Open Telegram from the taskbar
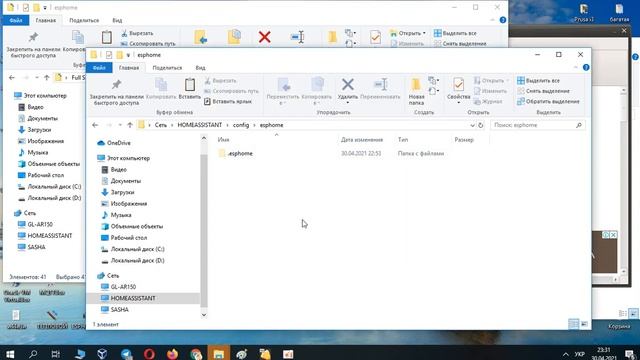The image size is (640, 360). [x=126, y=354]
